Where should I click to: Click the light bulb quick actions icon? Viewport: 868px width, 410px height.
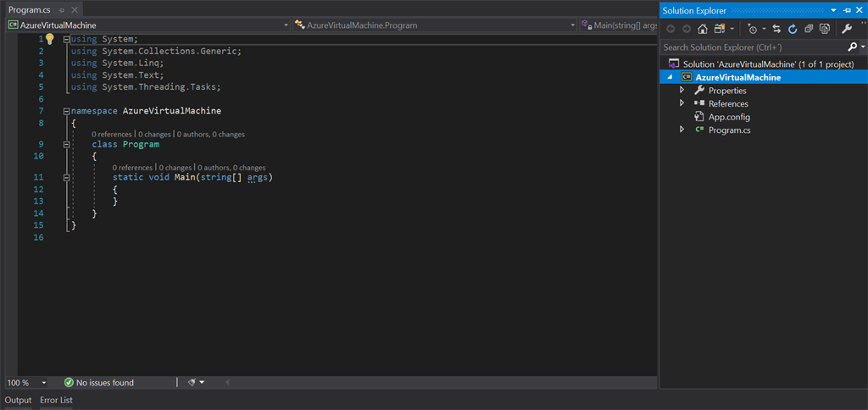(49, 39)
